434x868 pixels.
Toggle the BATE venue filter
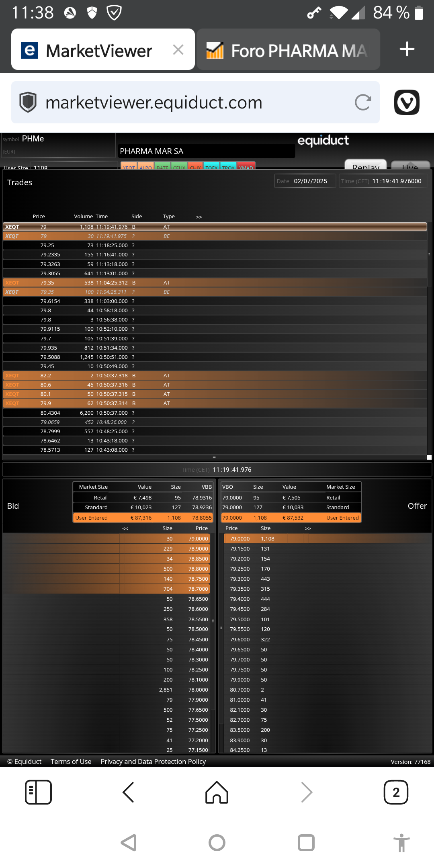(163, 166)
